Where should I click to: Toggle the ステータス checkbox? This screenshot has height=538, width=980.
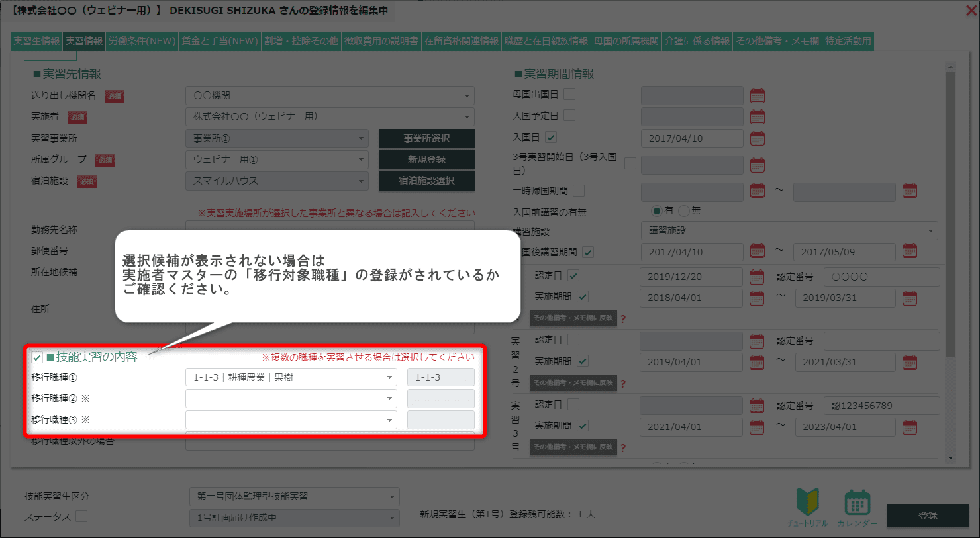(x=81, y=516)
